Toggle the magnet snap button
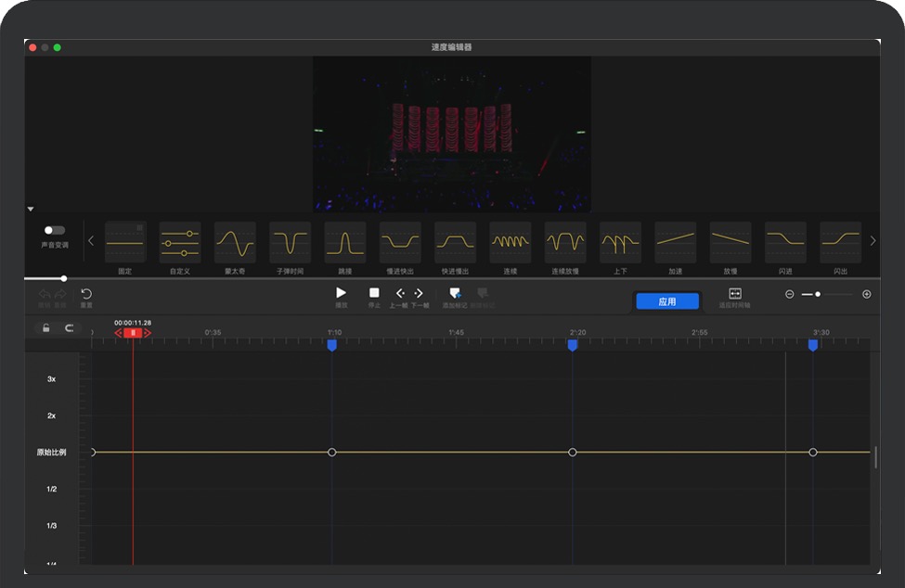Screen dimensions: 905x588 (69, 328)
